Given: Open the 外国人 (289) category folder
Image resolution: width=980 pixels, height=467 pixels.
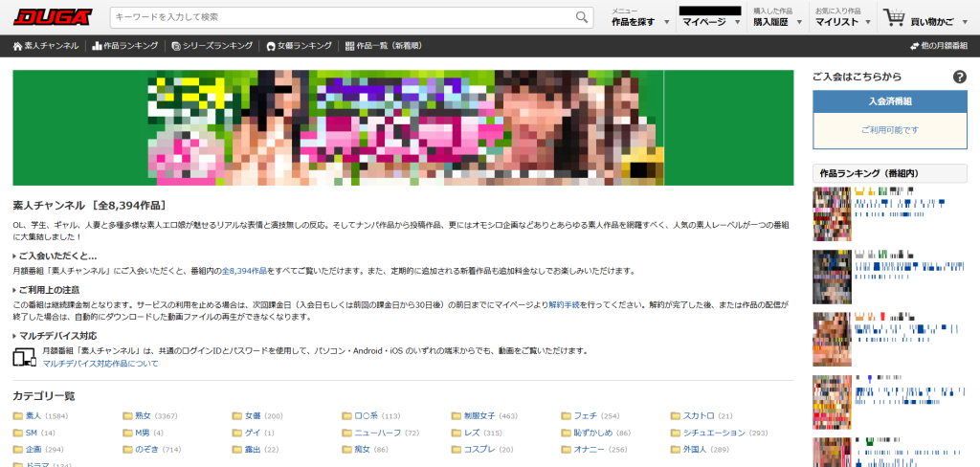Looking at the screenshot, I should pos(700,450).
